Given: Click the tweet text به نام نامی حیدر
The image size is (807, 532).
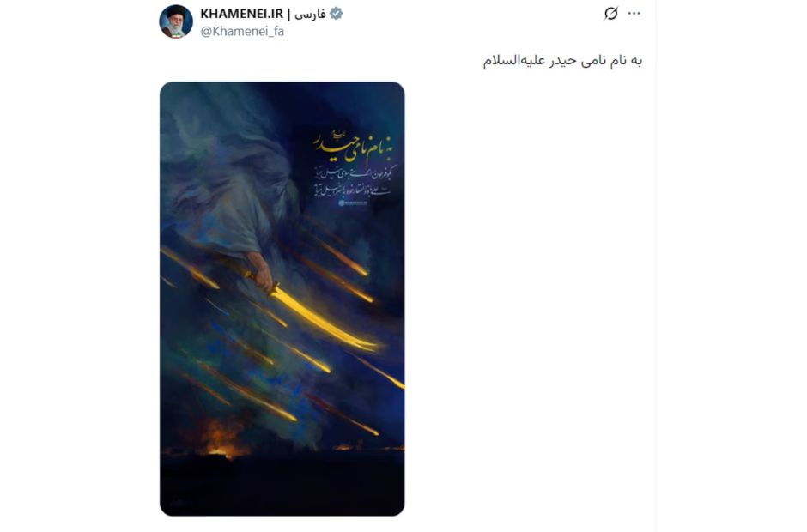Looking at the screenshot, I should 562,61.
